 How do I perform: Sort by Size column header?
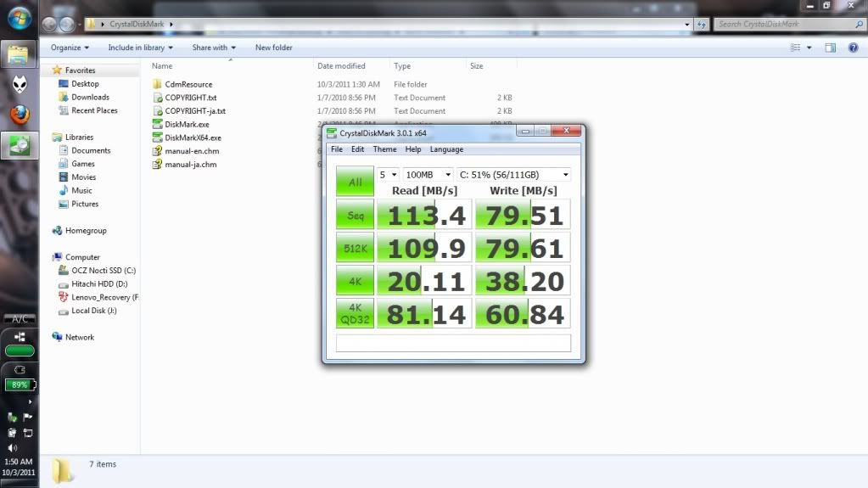[x=476, y=66]
